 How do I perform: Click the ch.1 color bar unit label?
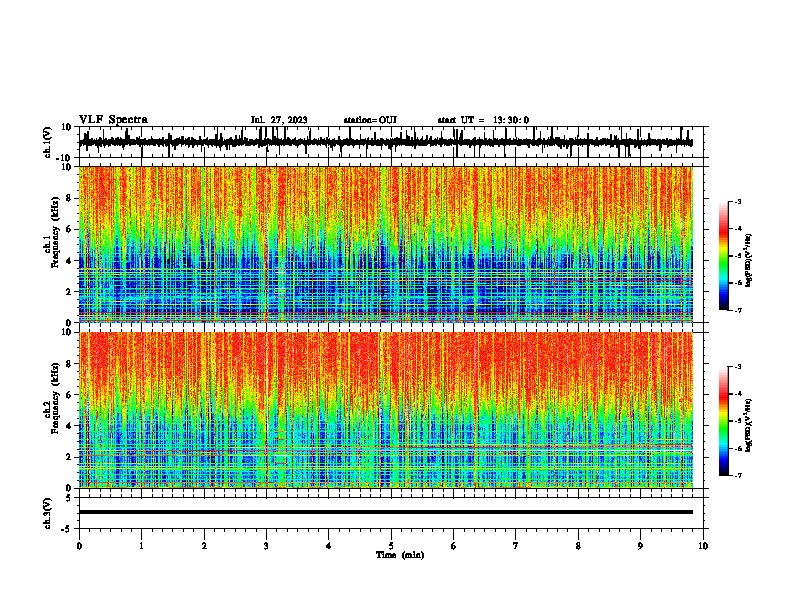[x=748, y=261]
